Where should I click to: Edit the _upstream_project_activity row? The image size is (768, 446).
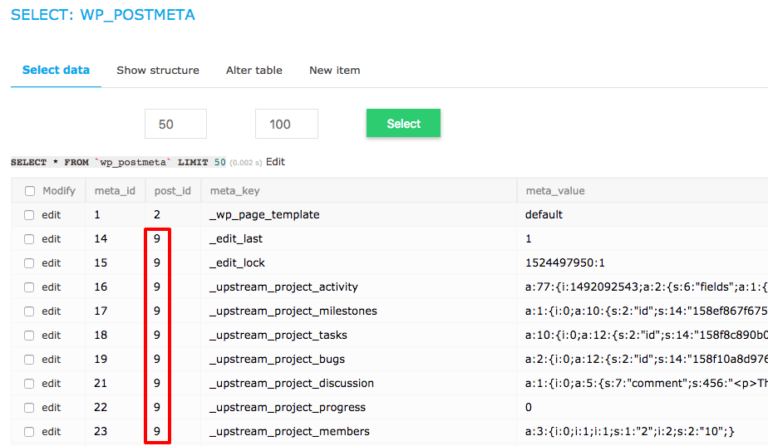[52, 287]
